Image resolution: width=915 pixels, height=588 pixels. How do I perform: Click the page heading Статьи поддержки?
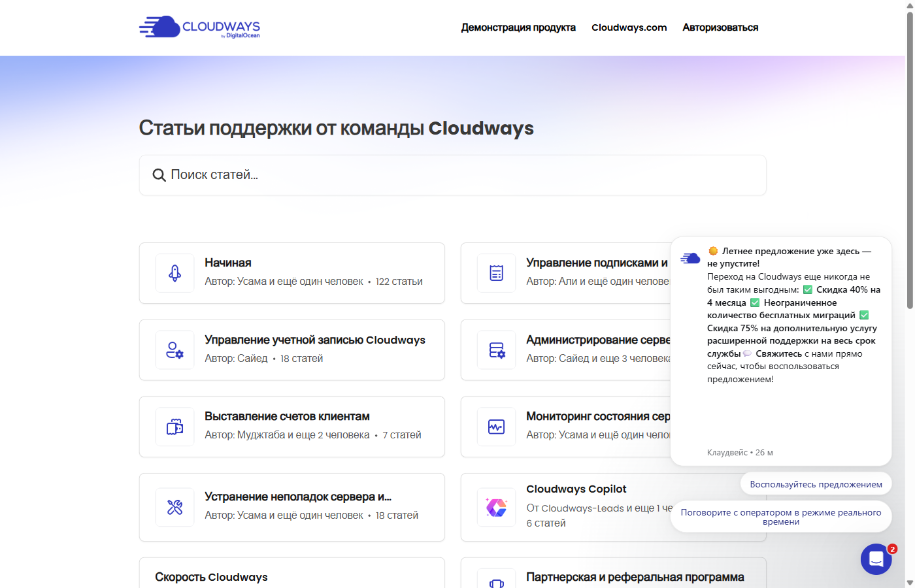click(336, 128)
